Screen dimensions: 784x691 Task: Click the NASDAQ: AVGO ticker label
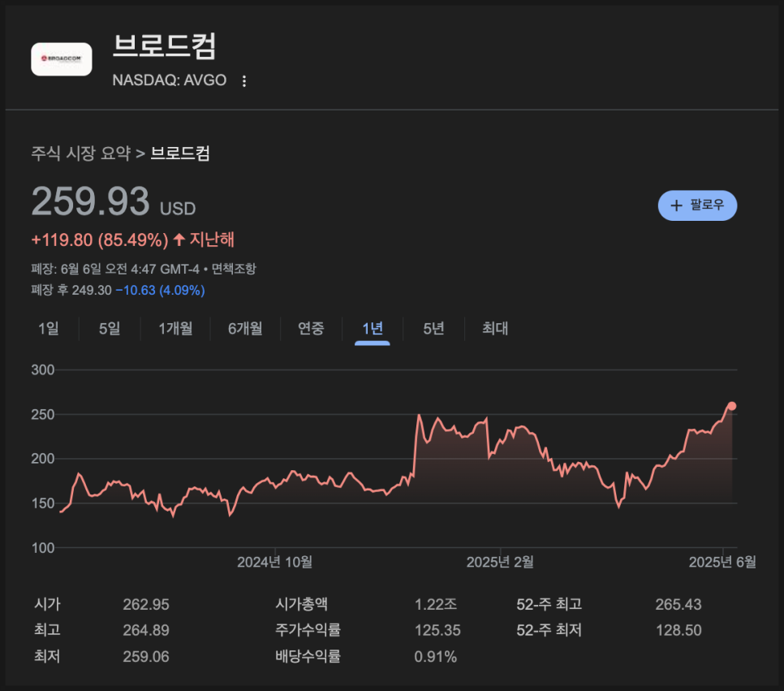pyautogui.click(x=170, y=80)
